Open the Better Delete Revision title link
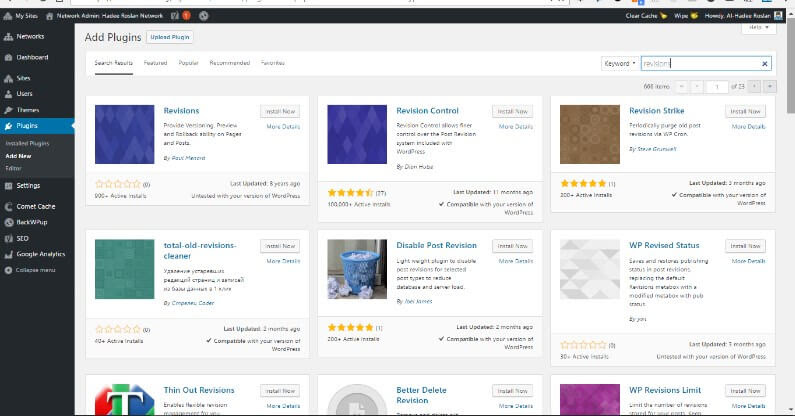Screen dimensions: 795x416 [x=421, y=395]
